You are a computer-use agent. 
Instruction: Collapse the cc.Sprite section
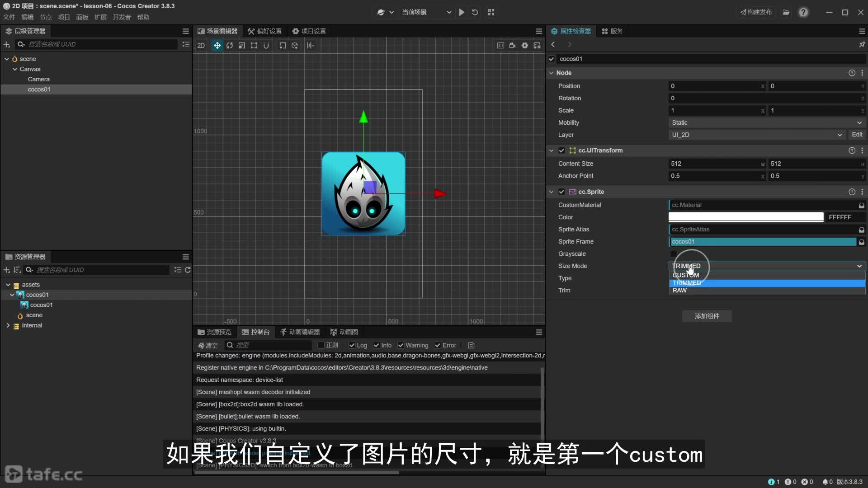click(x=551, y=192)
